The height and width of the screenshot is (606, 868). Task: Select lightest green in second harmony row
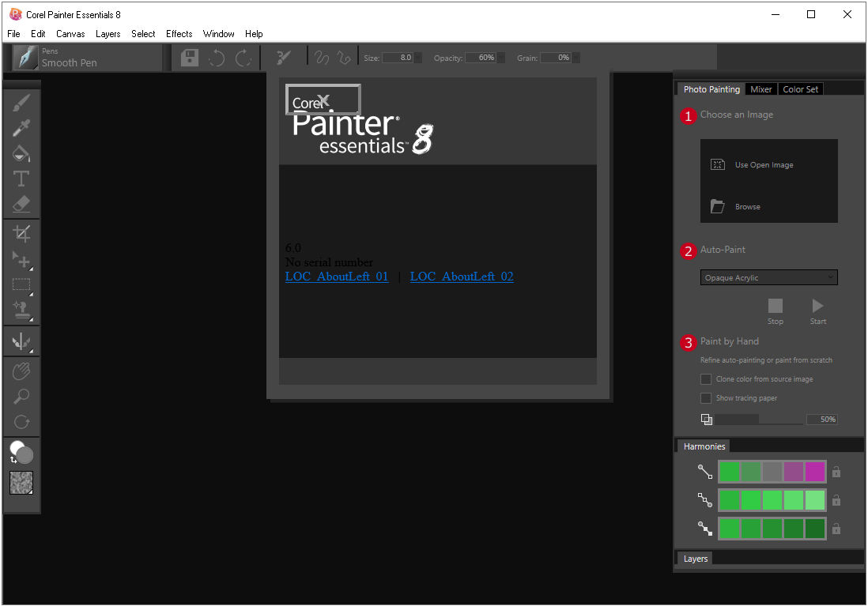click(x=815, y=500)
